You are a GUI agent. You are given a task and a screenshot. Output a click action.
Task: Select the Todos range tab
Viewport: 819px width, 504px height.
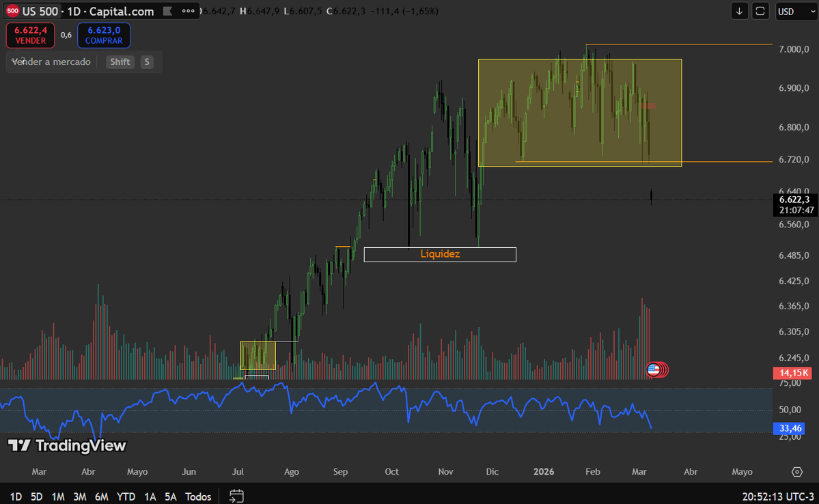point(198,496)
